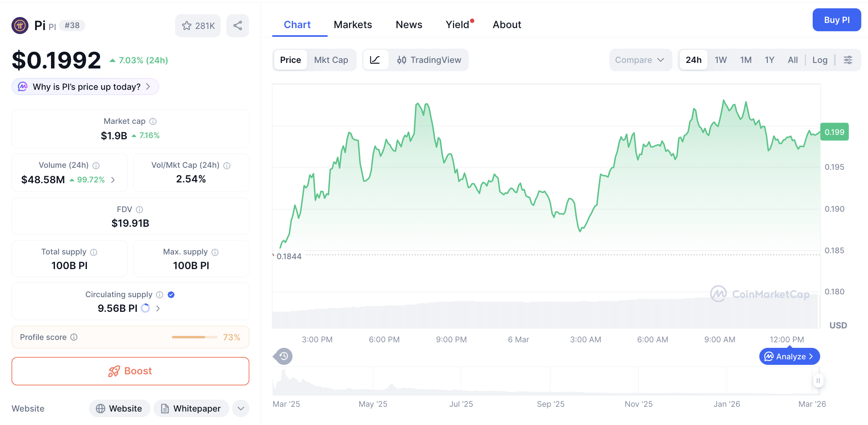
Task: Open chart settings via the sliders icon
Action: [x=848, y=60]
